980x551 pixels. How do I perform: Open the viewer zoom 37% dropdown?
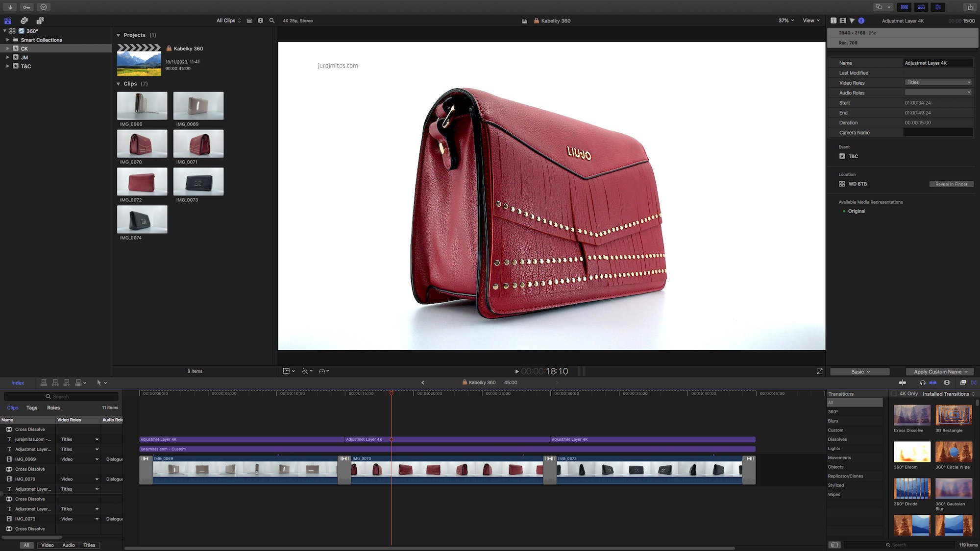786,21
